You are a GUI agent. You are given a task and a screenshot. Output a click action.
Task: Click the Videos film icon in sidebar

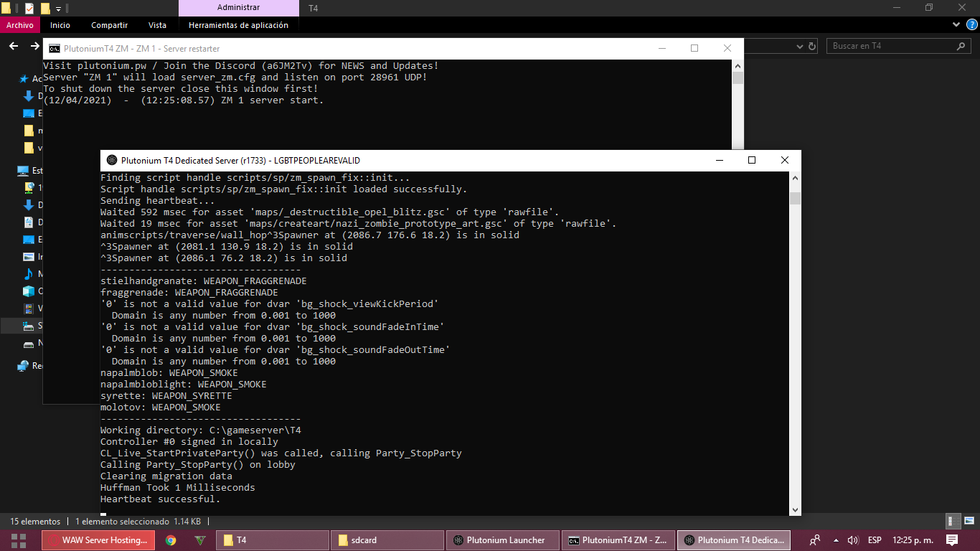29,309
